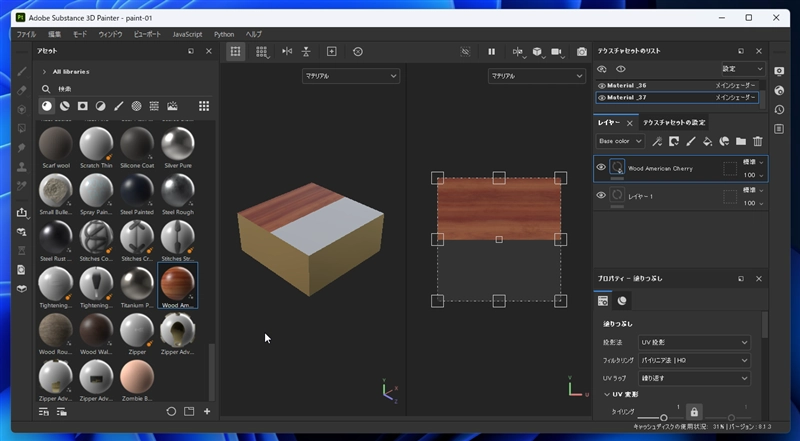Select the Clone stamp tool in left toolbar

21,167
